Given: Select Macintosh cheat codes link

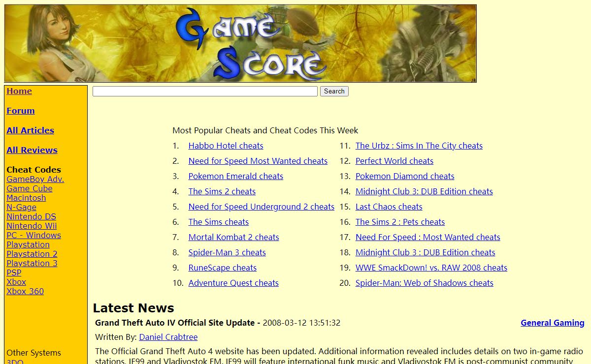Looking at the screenshot, I should (x=26, y=198).
